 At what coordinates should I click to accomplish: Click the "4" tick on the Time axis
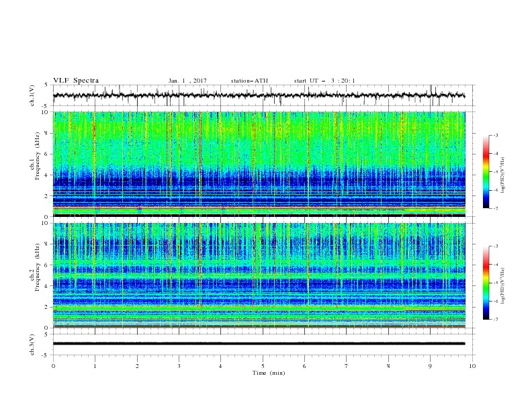tap(221, 366)
